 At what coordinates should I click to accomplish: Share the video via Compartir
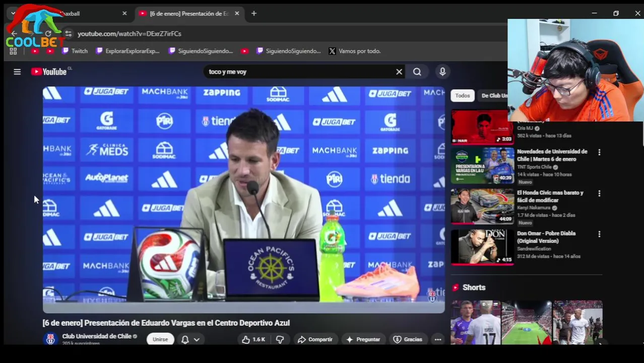[x=315, y=339]
